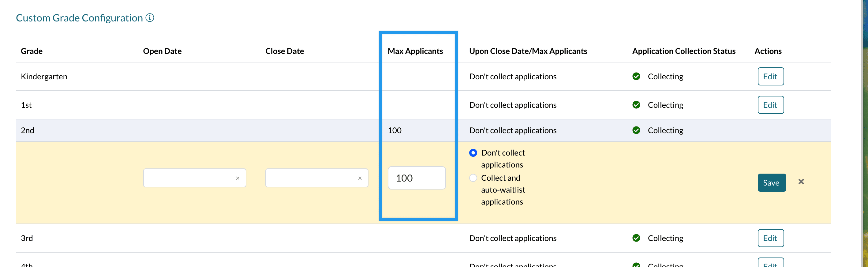The height and width of the screenshot is (267, 868).
Task: Select the Don't collect applications radio button
Action: pos(473,153)
